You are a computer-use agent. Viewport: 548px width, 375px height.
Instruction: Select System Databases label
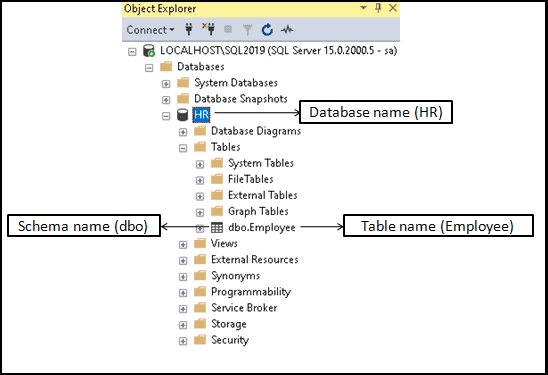(236, 83)
